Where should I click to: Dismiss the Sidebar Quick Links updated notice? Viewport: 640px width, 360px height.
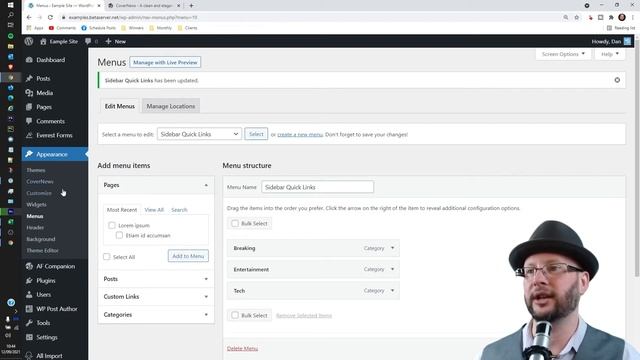(x=617, y=80)
